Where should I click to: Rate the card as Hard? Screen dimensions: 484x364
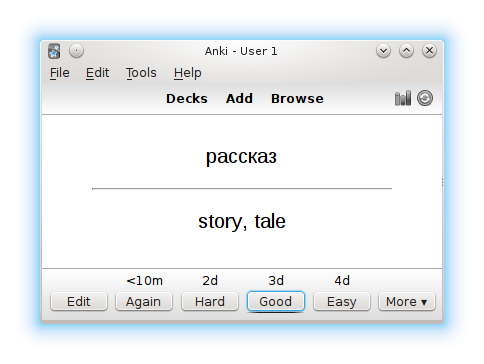coord(210,302)
